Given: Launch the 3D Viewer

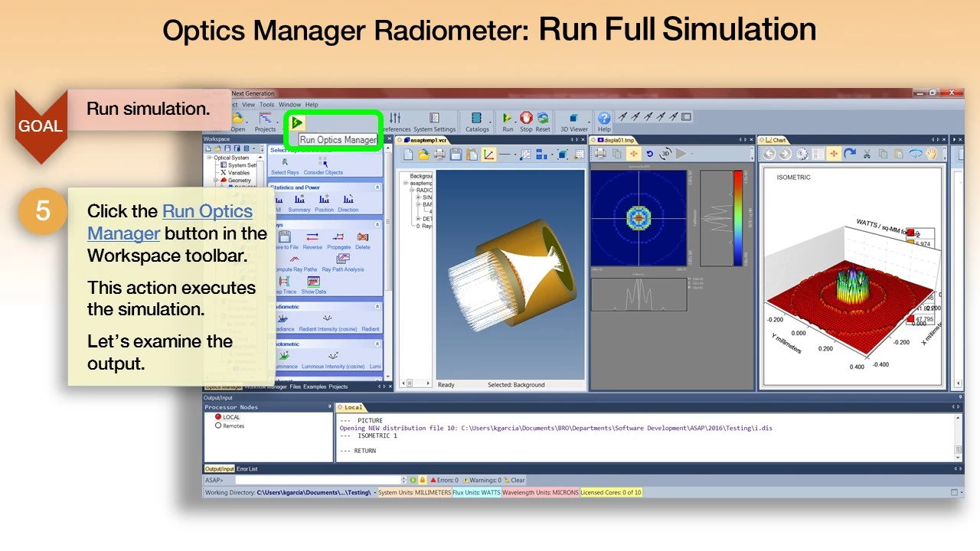Looking at the screenshot, I should 573,120.
